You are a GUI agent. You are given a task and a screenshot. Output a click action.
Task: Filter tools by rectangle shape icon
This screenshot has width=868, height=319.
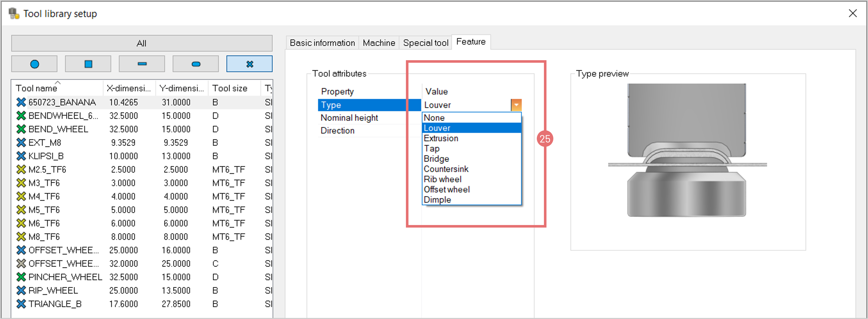[x=142, y=64]
